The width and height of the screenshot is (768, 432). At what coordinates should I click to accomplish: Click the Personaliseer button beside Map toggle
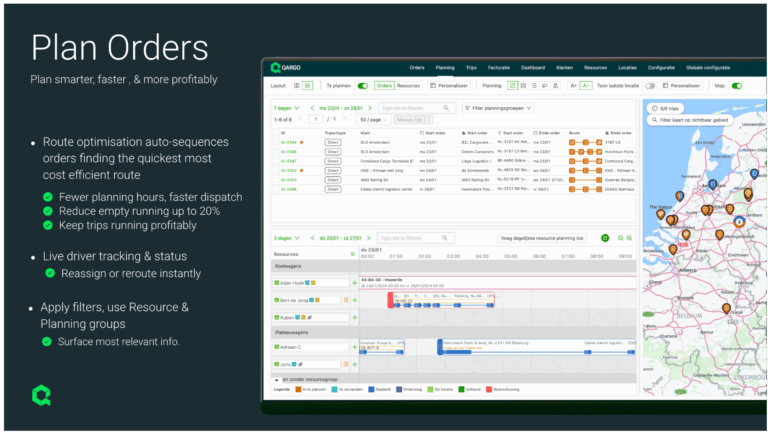(x=681, y=86)
